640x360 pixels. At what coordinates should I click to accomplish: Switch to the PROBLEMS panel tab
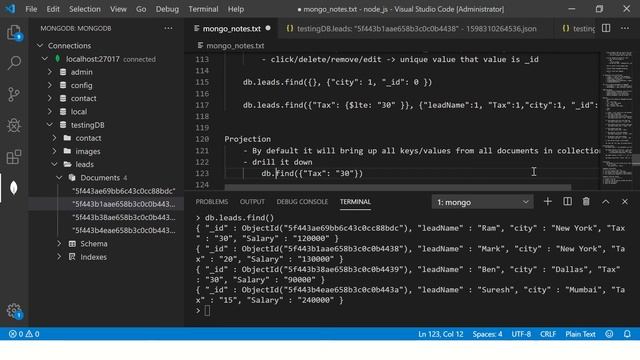click(x=212, y=202)
